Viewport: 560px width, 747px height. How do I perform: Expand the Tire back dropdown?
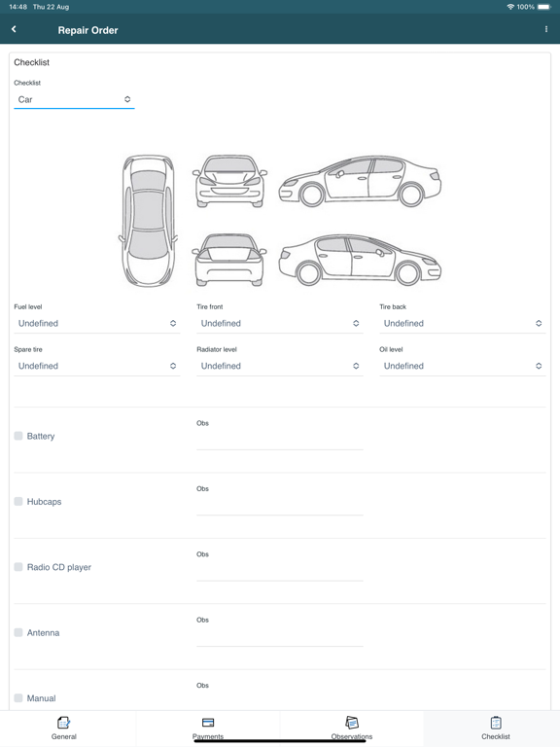click(463, 324)
